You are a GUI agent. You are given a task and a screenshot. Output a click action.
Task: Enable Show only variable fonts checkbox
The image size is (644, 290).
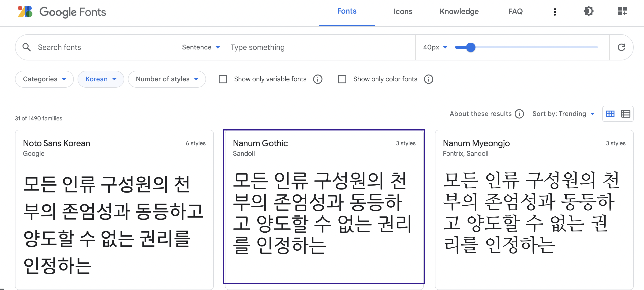pyautogui.click(x=223, y=79)
